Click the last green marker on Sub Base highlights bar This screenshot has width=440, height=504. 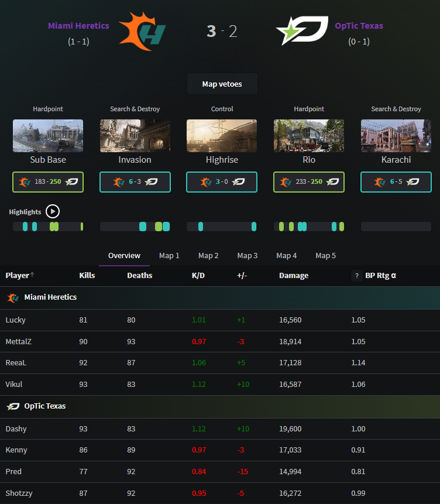point(82,227)
